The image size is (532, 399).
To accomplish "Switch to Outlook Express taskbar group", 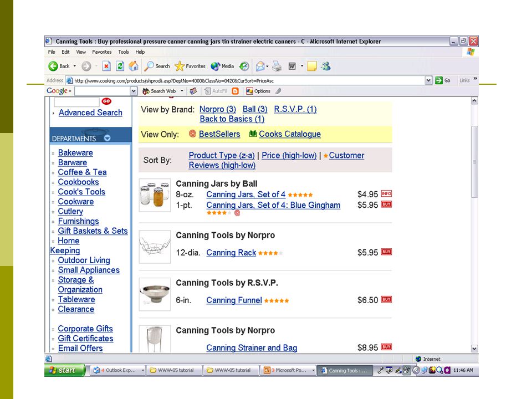I will point(119,370).
